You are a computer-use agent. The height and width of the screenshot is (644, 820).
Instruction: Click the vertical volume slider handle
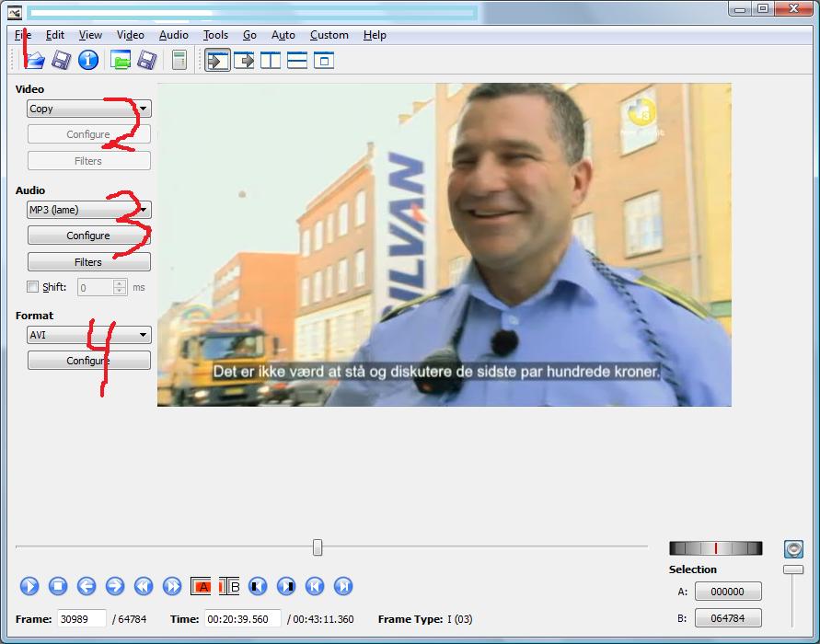792,569
